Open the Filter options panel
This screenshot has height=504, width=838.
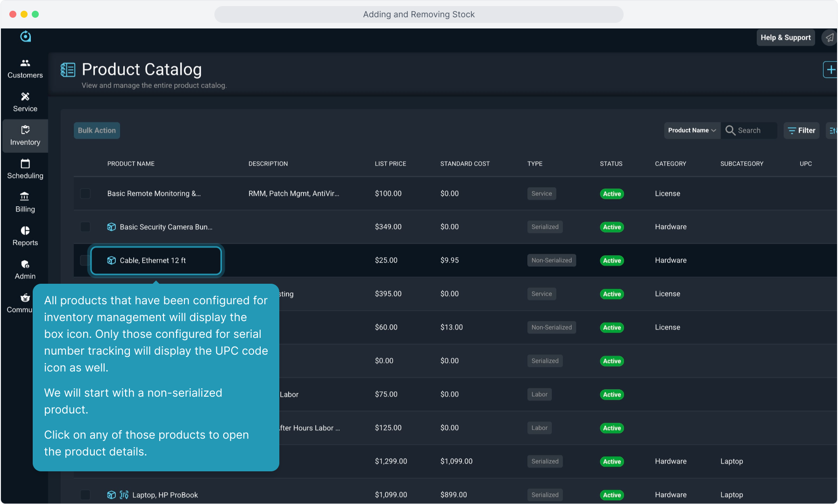(x=802, y=131)
